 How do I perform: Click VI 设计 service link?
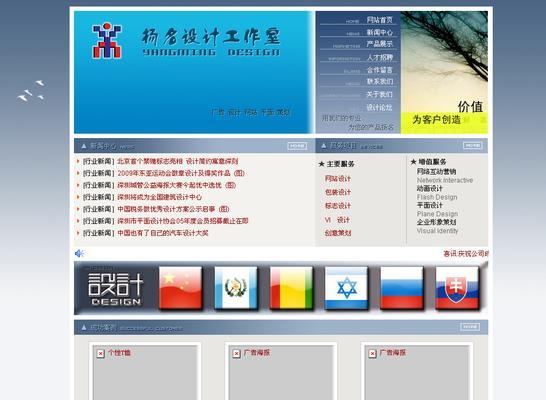click(337, 220)
